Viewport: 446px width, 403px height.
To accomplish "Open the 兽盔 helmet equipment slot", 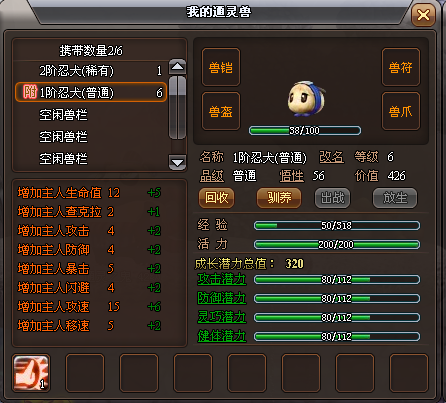I will [221, 111].
